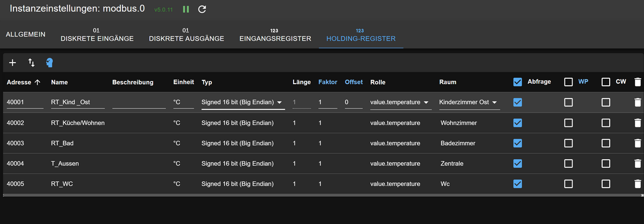This screenshot has height=224, width=644.
Task: Remove the RT_WC register row
Action: [637, 184]
